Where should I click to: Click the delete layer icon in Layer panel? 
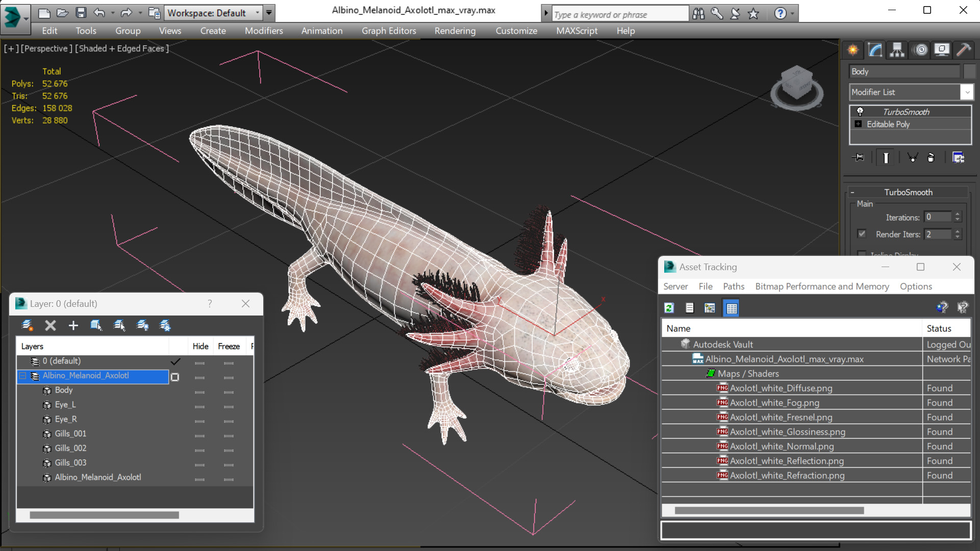pos(51,326)
